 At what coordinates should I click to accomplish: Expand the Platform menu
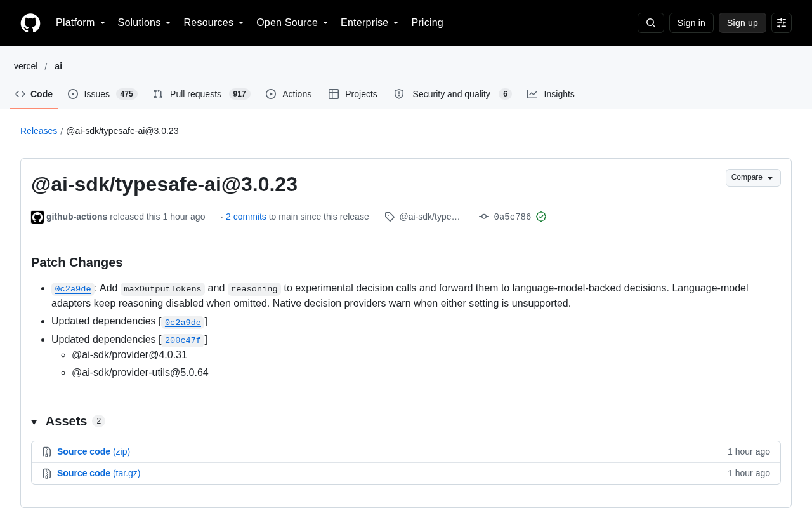(81, 23)
